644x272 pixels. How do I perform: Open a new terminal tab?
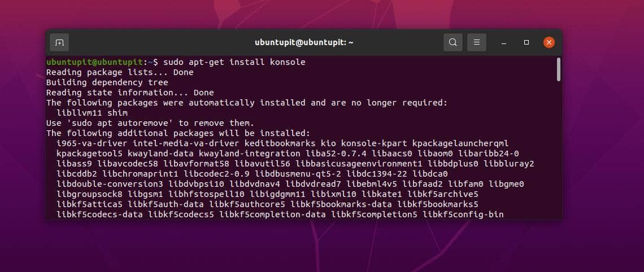[x=59, y=42]
